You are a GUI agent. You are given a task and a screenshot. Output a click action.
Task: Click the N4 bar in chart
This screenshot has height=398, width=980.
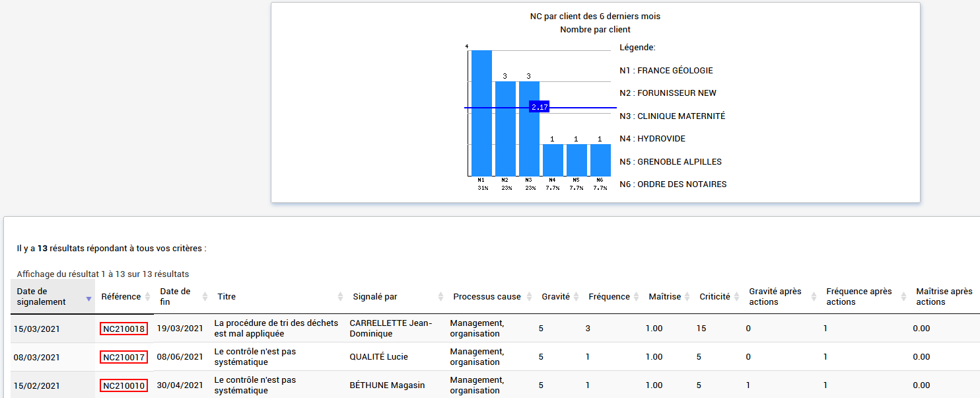[553, 160]
